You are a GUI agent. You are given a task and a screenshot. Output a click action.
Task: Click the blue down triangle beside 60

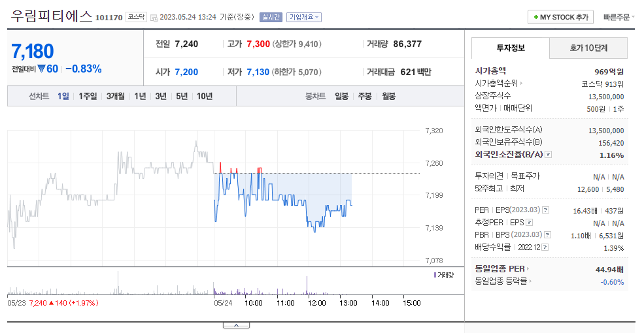pyautogui.click(x=41, y=69)
